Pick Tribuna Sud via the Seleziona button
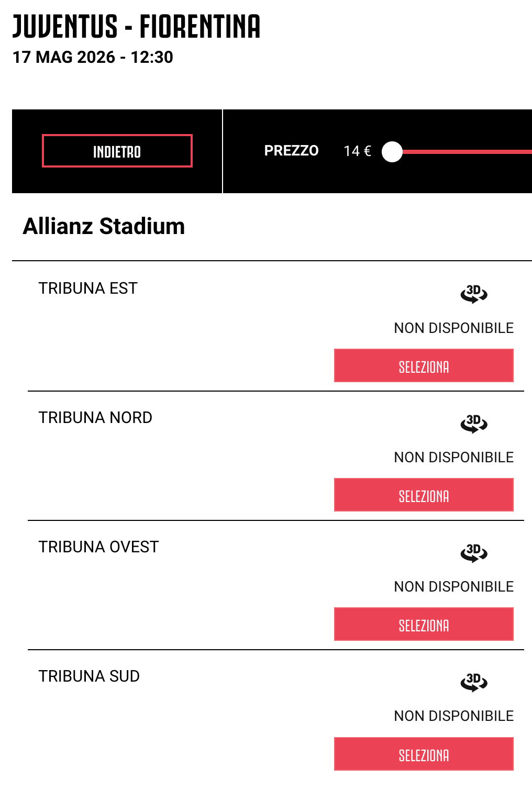 click(424, 754)
